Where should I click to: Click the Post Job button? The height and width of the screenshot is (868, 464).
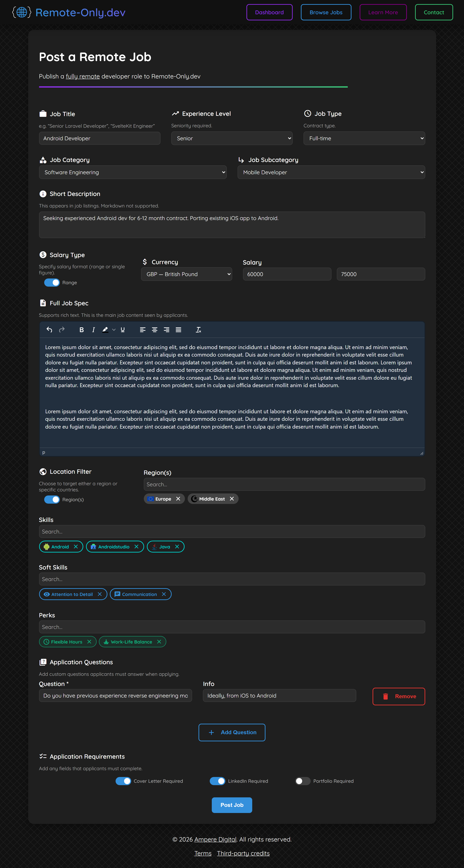(232, 805)
